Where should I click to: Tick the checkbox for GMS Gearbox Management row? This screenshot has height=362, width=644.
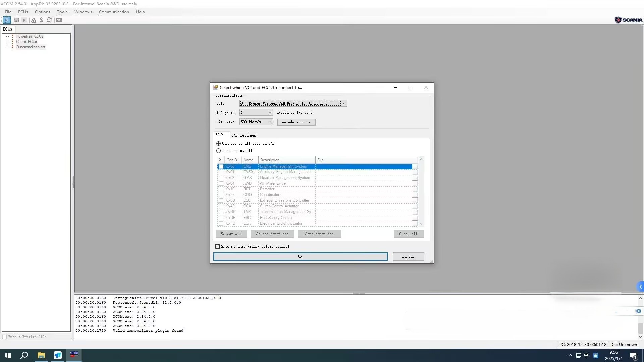221,178
